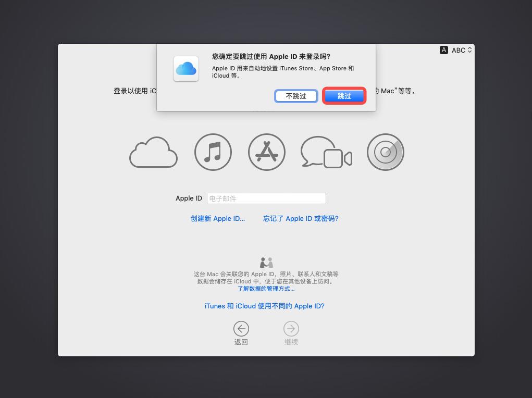532x398 pixels.
Task: Click the iTunes music note icon
Action: [213, 152]
